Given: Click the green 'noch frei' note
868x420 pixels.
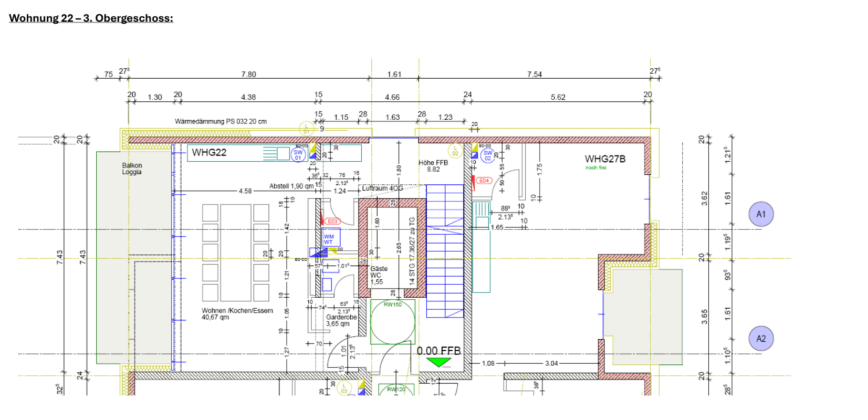Looking at the screenshot, I should (x=596, y=168).
